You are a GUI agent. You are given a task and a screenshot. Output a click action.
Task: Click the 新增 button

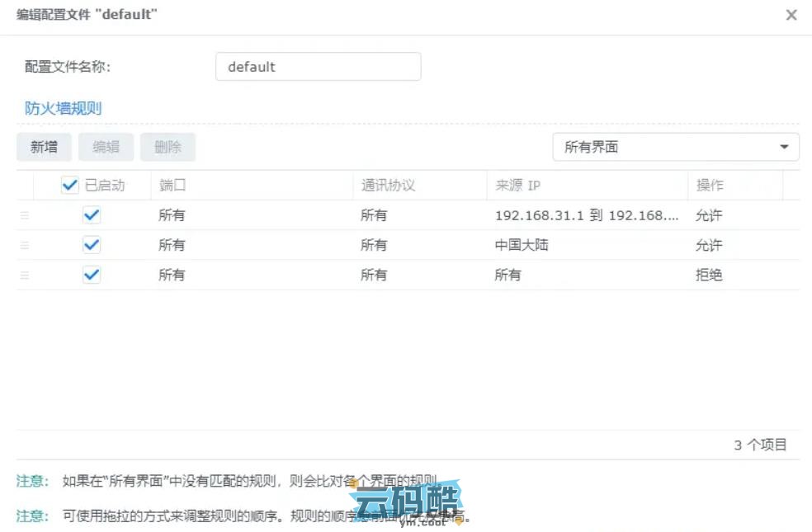[44, 148]
